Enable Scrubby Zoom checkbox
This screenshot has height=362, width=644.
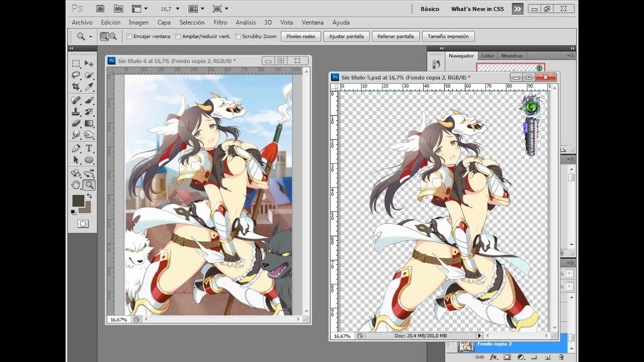238,36
